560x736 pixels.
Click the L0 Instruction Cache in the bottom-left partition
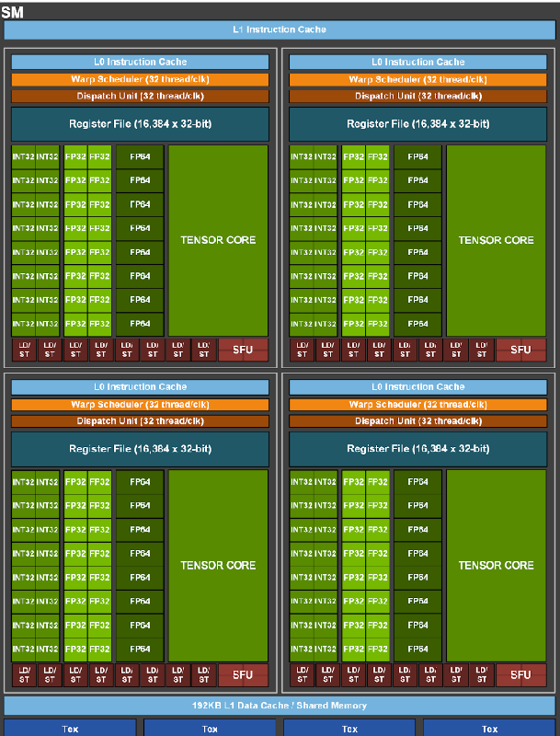coord(141,387)
